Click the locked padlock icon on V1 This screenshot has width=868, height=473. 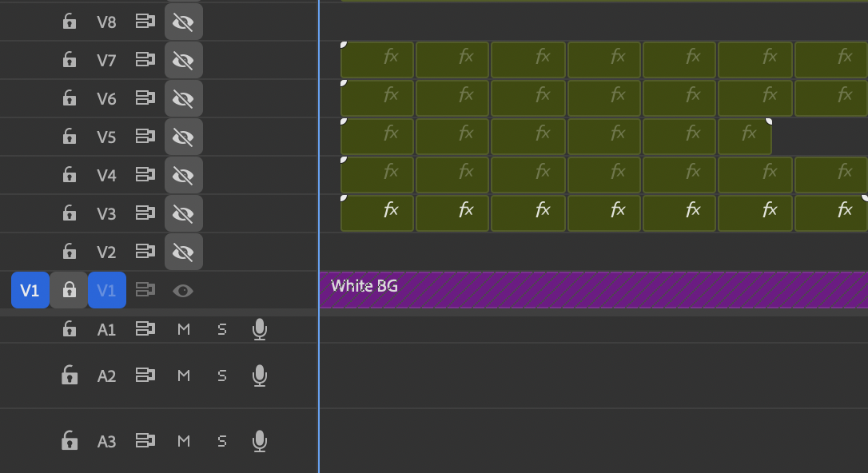(x=69, y=290)
